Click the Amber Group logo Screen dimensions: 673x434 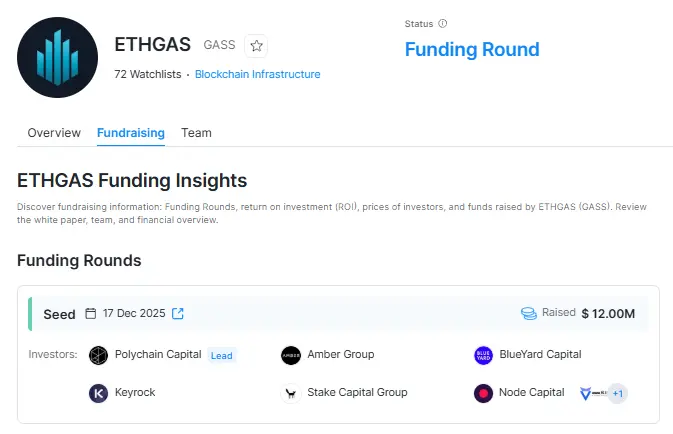pos(291,355)
